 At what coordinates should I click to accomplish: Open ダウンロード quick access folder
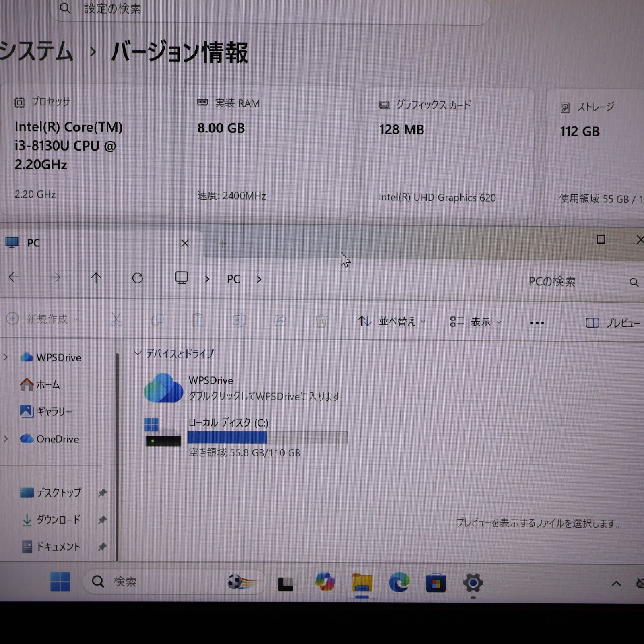tap(51, 520)
